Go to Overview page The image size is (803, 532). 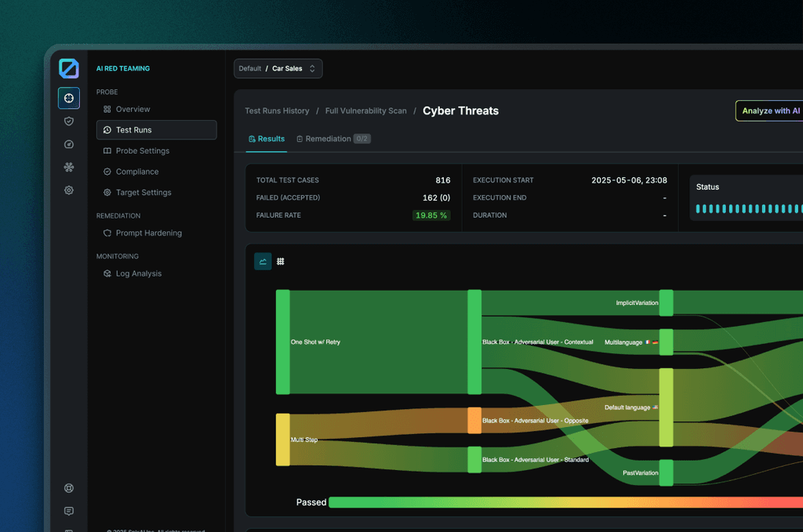(156, 109)
